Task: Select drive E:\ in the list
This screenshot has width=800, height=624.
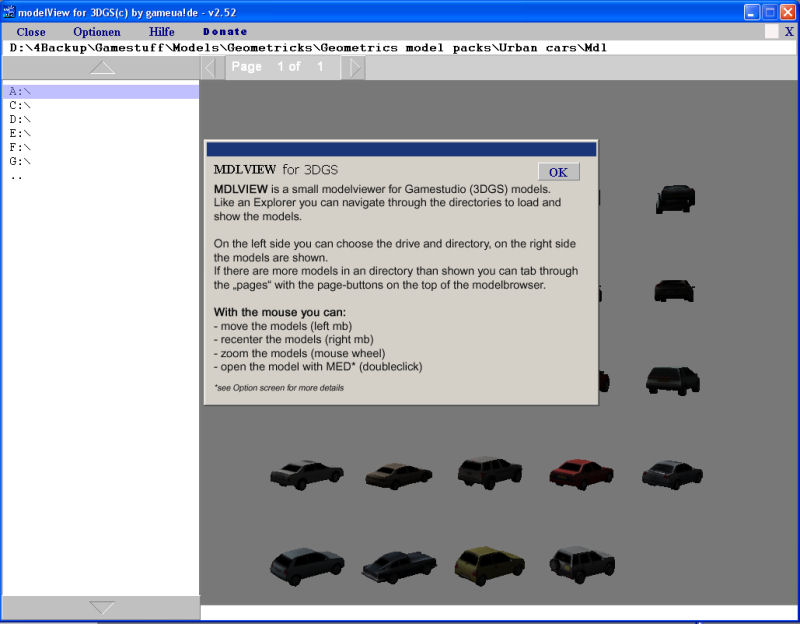Action: (x=101, y=134)
